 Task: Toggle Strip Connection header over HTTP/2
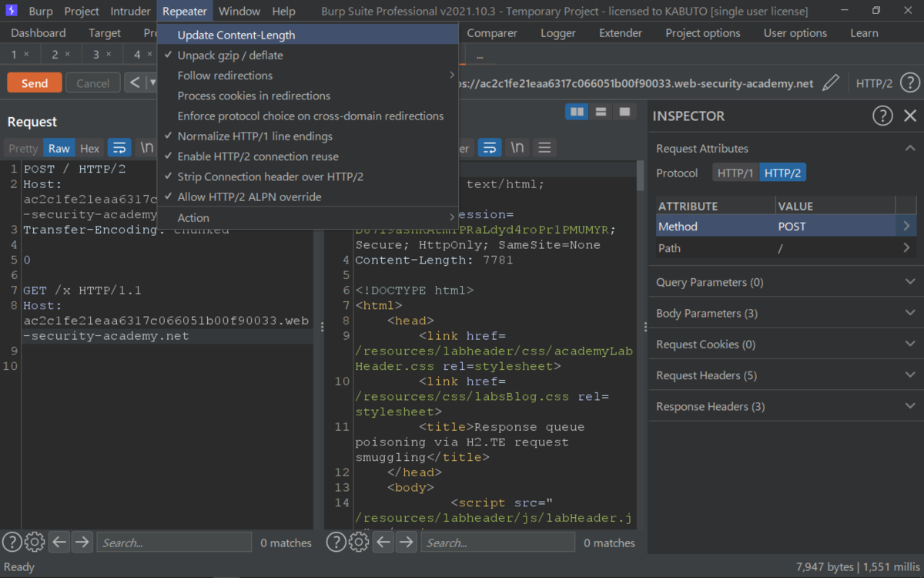307,176
